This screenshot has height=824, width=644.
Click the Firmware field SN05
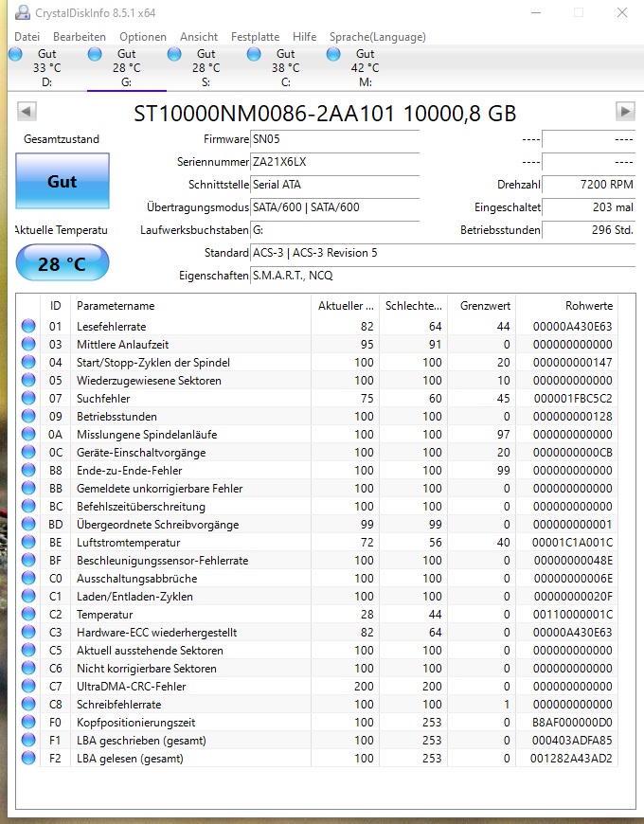pos(334,139)
